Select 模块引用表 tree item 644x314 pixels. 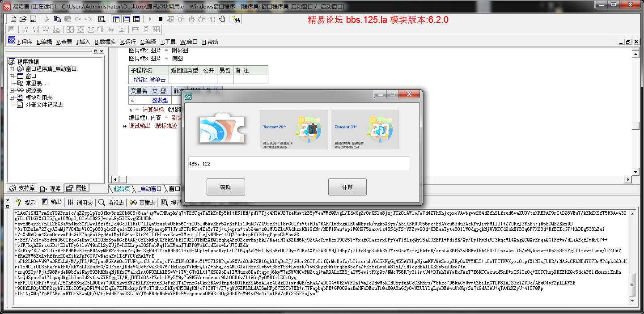(x=39, y=98)
